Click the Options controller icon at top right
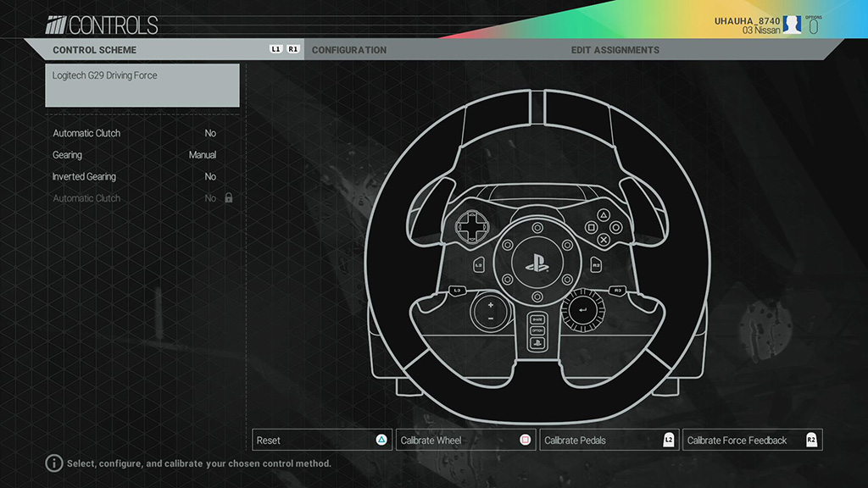 (x=814, y=26)
